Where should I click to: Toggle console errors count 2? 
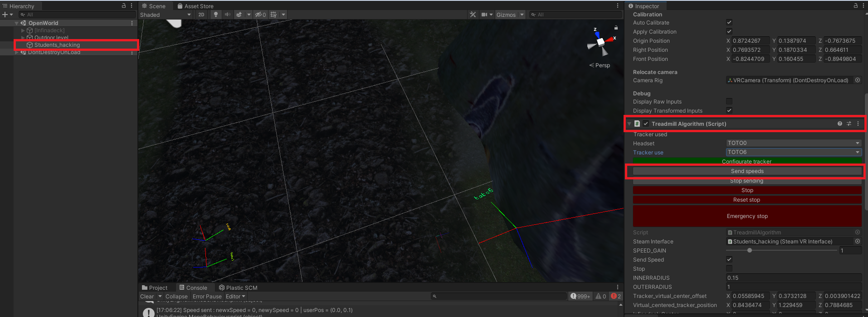pyautogui.click(x=616, y=296)
